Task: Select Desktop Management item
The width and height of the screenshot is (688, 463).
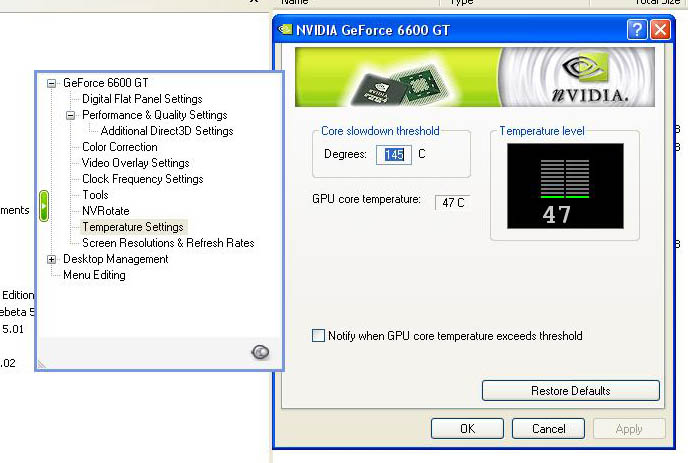Action: pyautogui.click(x=115, y=259)
